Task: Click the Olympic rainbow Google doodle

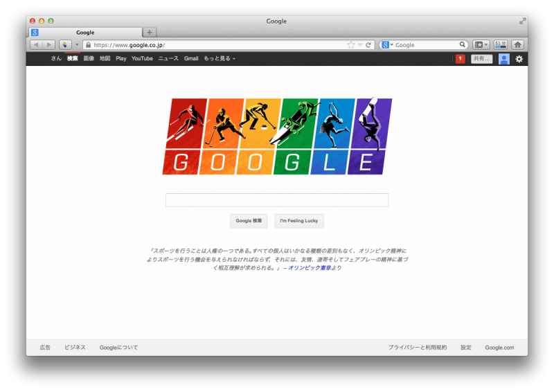Action: coord(278,136)
